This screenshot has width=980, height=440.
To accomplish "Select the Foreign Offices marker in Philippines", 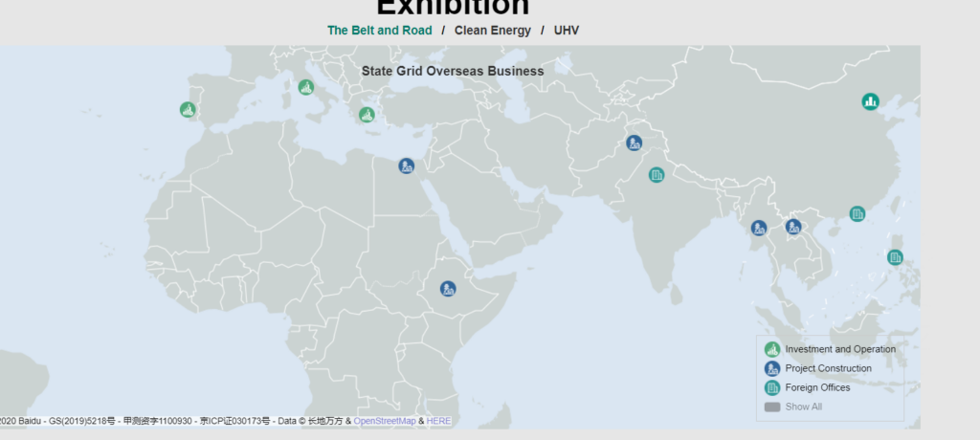I will tap(895, 257).
